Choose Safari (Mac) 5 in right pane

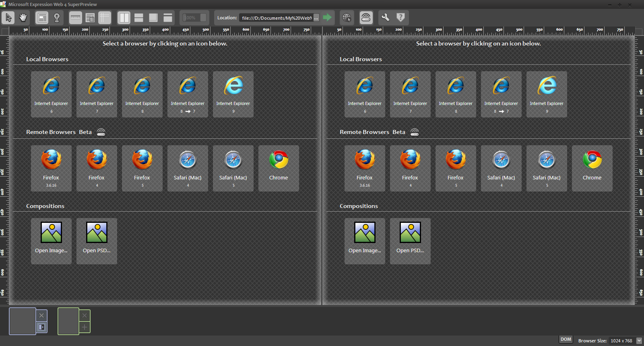click(x=547, y=168)
